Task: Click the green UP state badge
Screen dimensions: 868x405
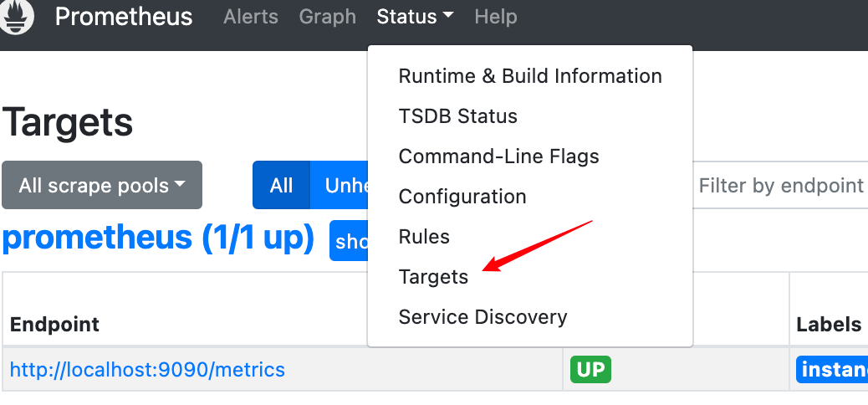Action: [590, 370]
